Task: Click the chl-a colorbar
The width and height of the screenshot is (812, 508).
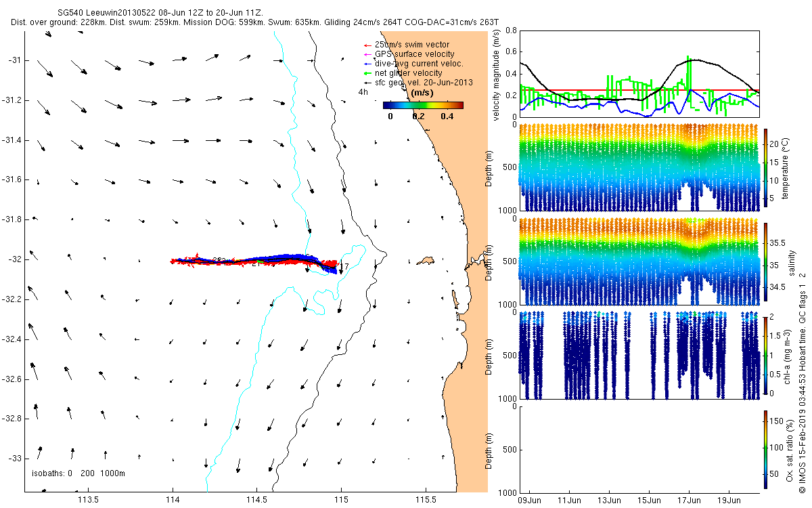Action: point(765,354)
